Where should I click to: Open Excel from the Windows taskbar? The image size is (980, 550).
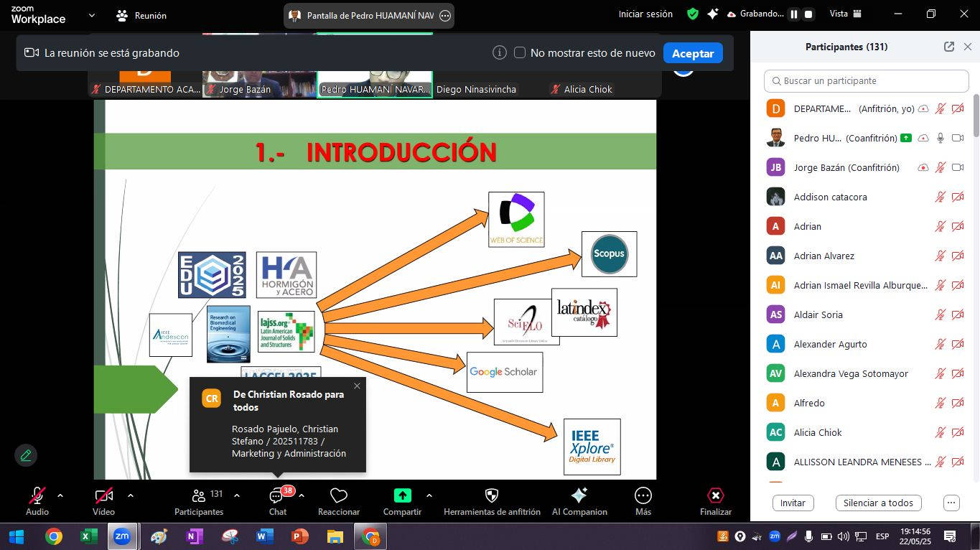pos(88,536)
